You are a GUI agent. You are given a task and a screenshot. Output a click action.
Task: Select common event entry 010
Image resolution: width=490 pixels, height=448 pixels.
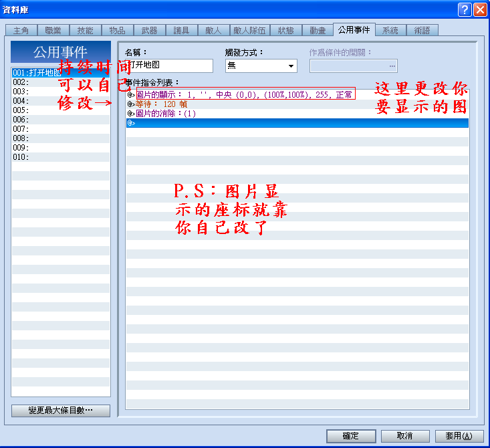point(61,157)
